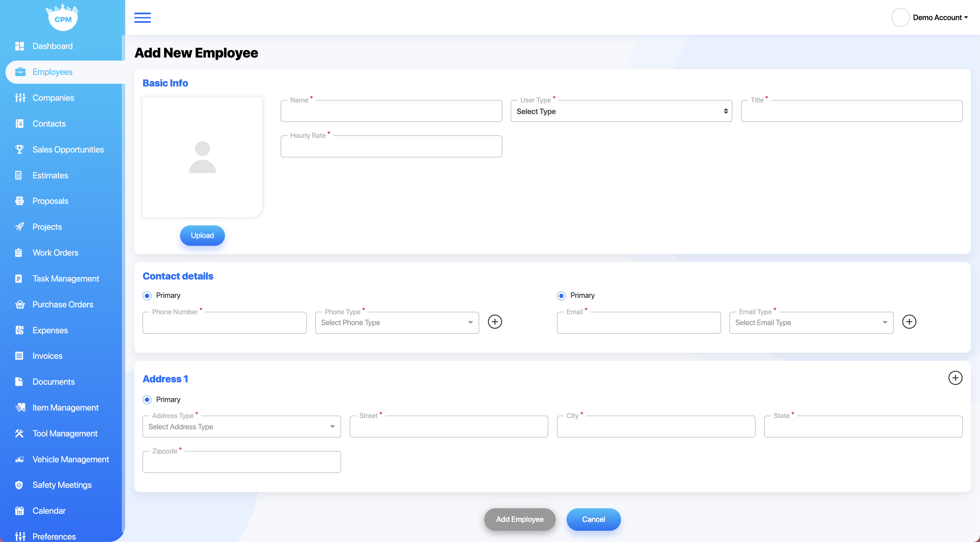Open the User Type dropdown
Screen dimensions: 980x542
pos(621,111)
